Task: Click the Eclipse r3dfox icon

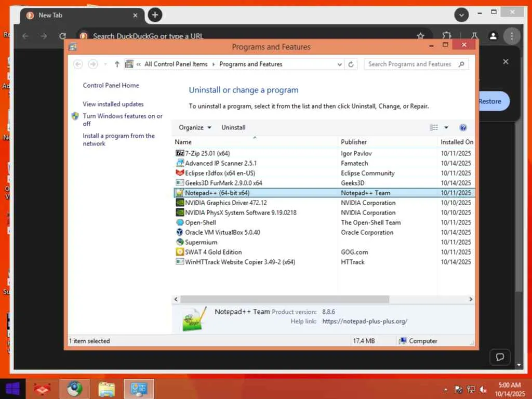Action: click(x=179, y=173)
